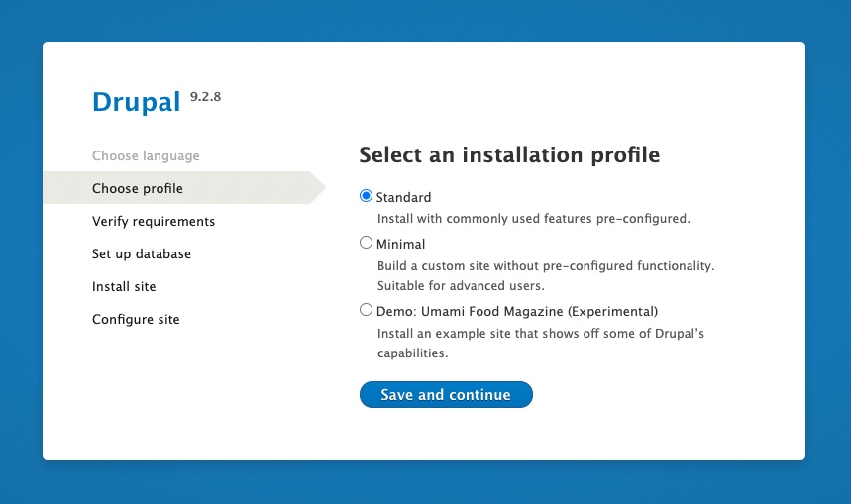Image resolution: width=851 pixels, height=504 pixels.
Task: Click the Configure site step
Action: coord(136,319)
